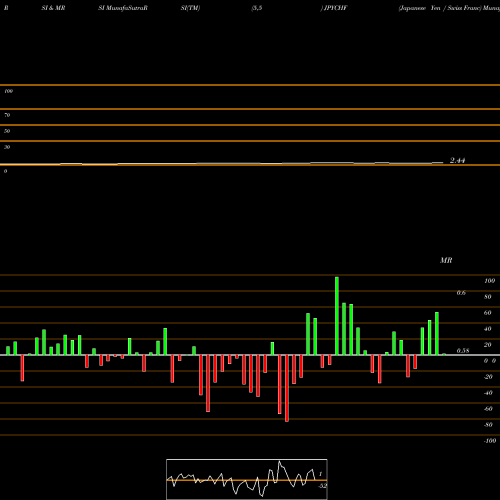Click the -52 value in mini chart
The height and width of the screenshot is (500, 500).
(323, 486)
